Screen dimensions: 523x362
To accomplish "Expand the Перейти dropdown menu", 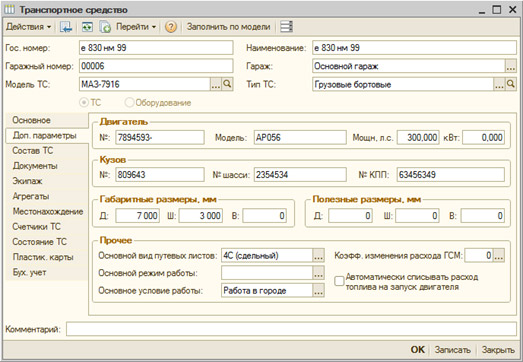I will [136, 27].
